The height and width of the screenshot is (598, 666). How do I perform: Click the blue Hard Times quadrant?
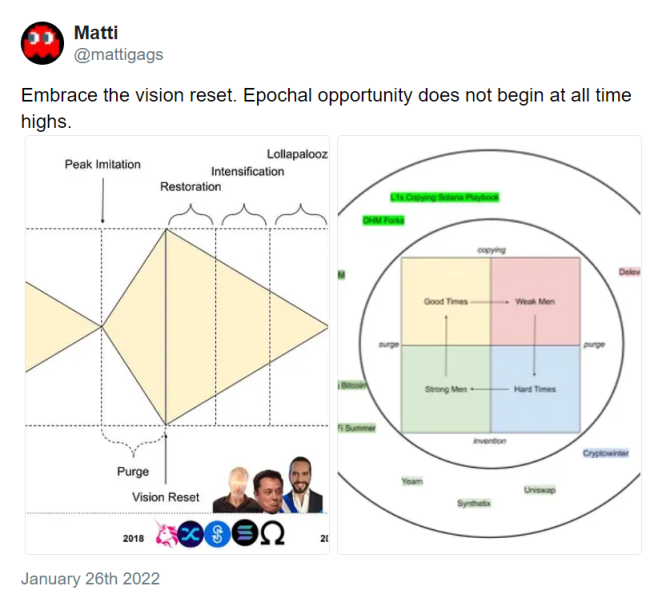(535, 388)
